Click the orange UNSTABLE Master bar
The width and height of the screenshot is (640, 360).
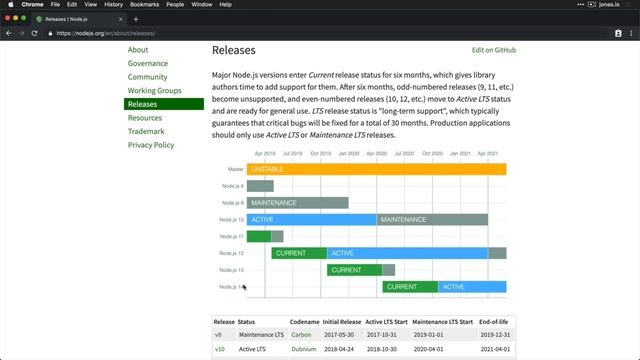click(376, 169)
